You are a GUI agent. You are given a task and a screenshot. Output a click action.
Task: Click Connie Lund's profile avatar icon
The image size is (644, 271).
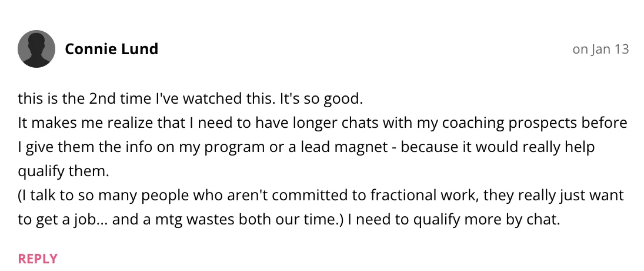(x=36, y=49)
